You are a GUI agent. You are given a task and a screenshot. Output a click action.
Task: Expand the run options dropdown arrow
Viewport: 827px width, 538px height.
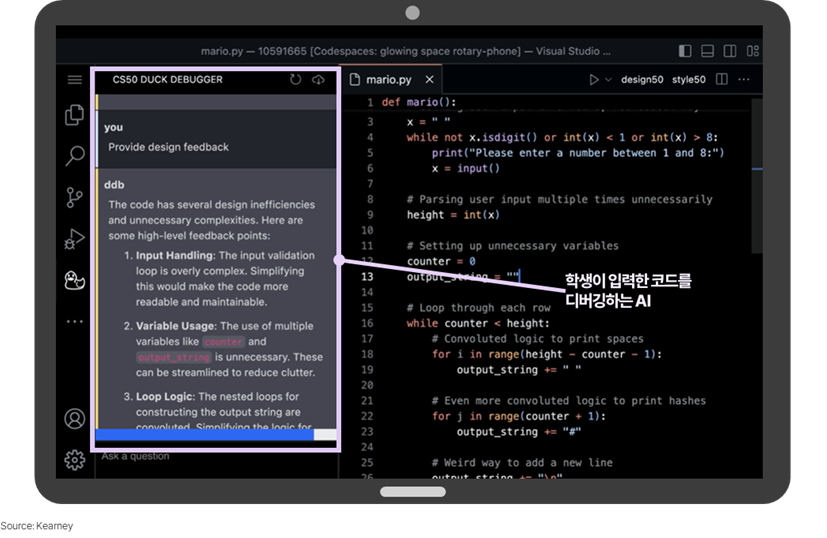click(x=609, y=79)
